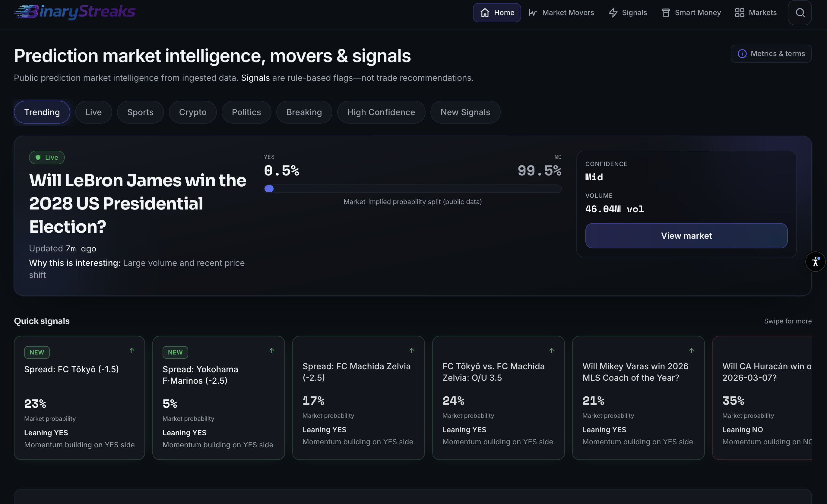Click the info icon beside Metrics & terms
827x504 pixels.
point(742,54)
